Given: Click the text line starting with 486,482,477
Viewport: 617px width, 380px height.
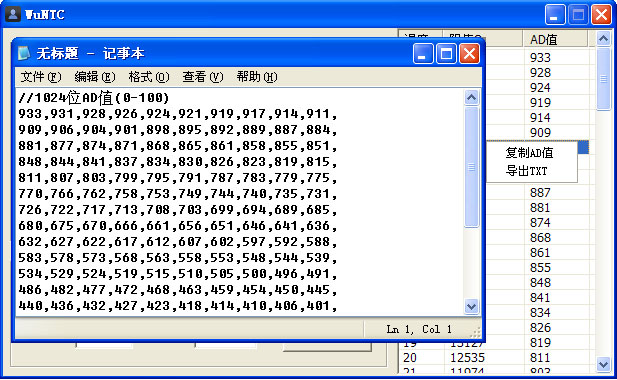Looking at the screenshot, I should [177, 290].
